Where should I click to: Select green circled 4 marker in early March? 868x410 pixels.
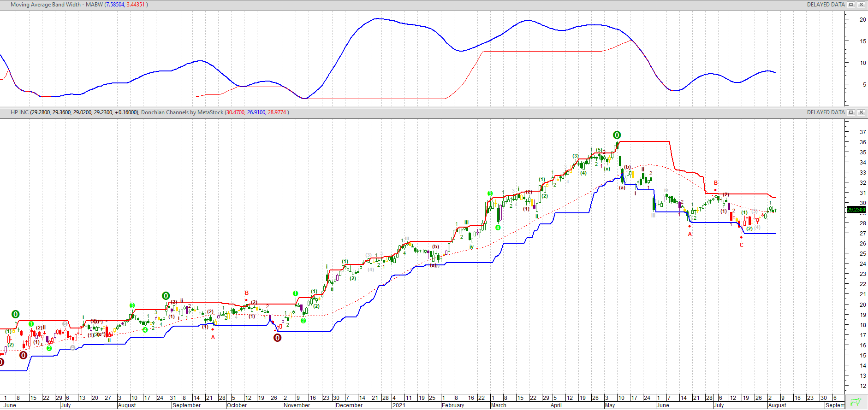pos(498,228)
